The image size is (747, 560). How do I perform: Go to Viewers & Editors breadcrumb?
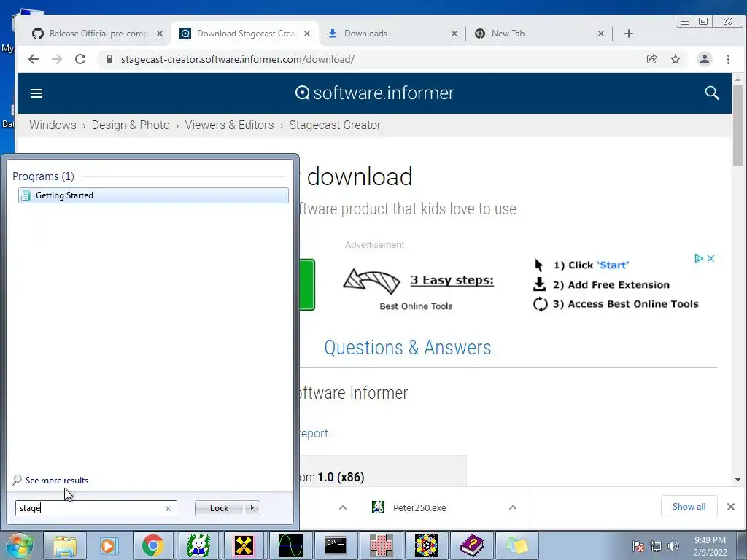(229, 125)
